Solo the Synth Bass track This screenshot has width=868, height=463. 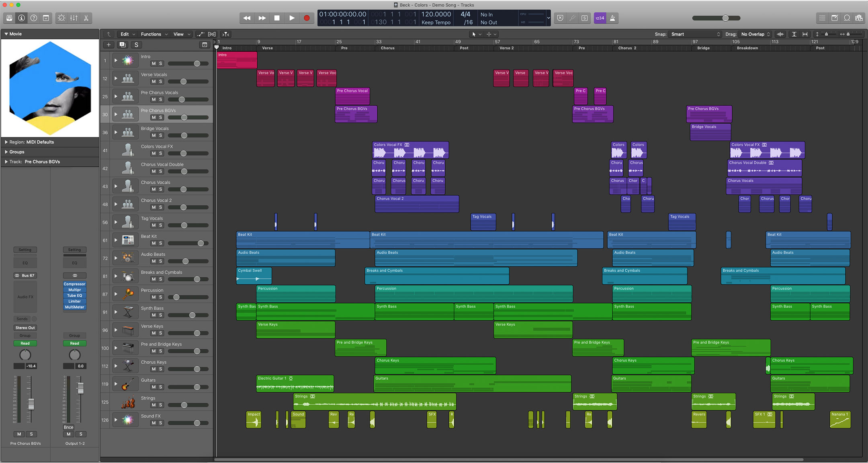(161, 315)
